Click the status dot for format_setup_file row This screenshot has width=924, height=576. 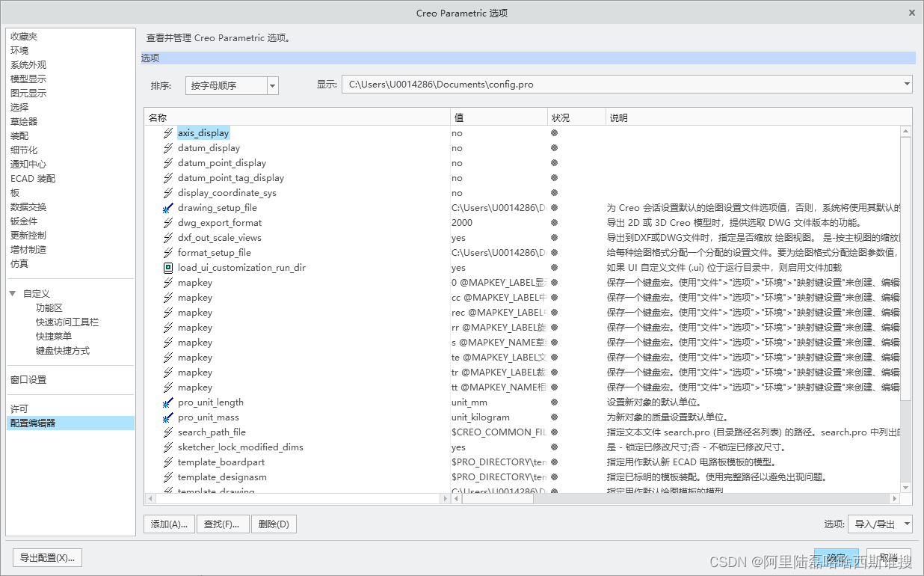[x=555, y=253]
